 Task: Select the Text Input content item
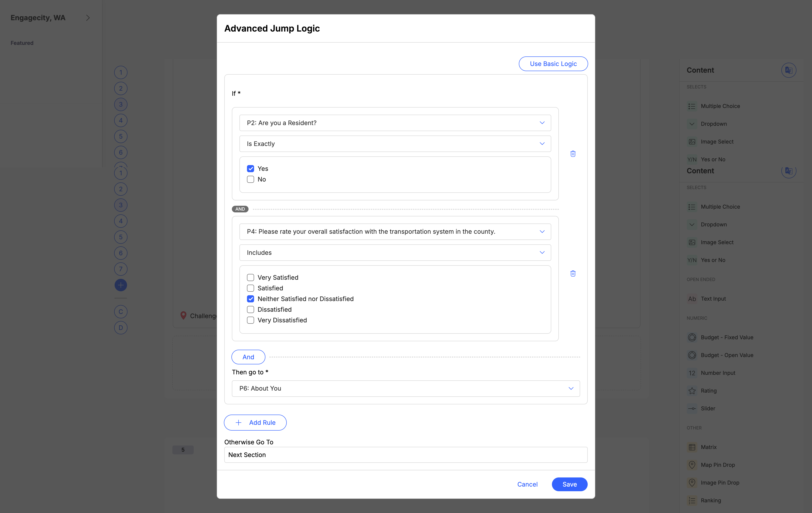point(713,299)
